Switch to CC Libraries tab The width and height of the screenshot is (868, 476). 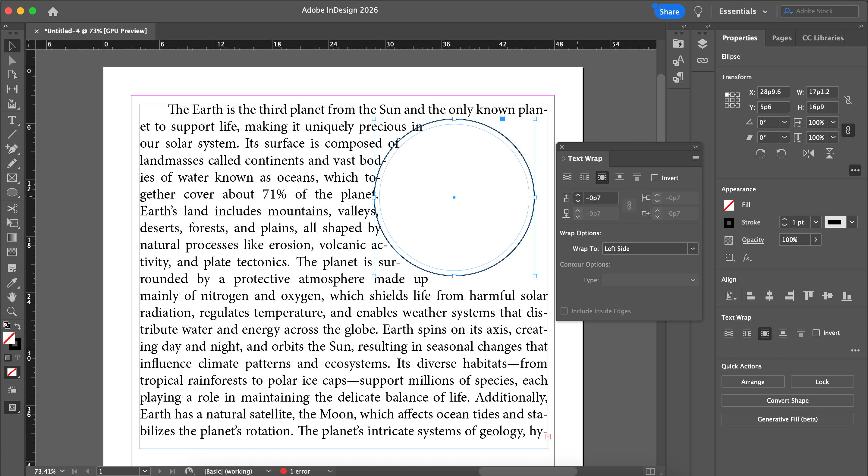coord(822,38)
